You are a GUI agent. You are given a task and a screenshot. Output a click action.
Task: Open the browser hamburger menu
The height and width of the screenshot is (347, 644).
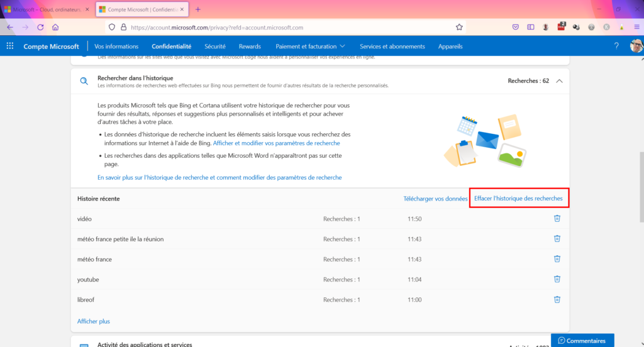(x=636, y=27)
